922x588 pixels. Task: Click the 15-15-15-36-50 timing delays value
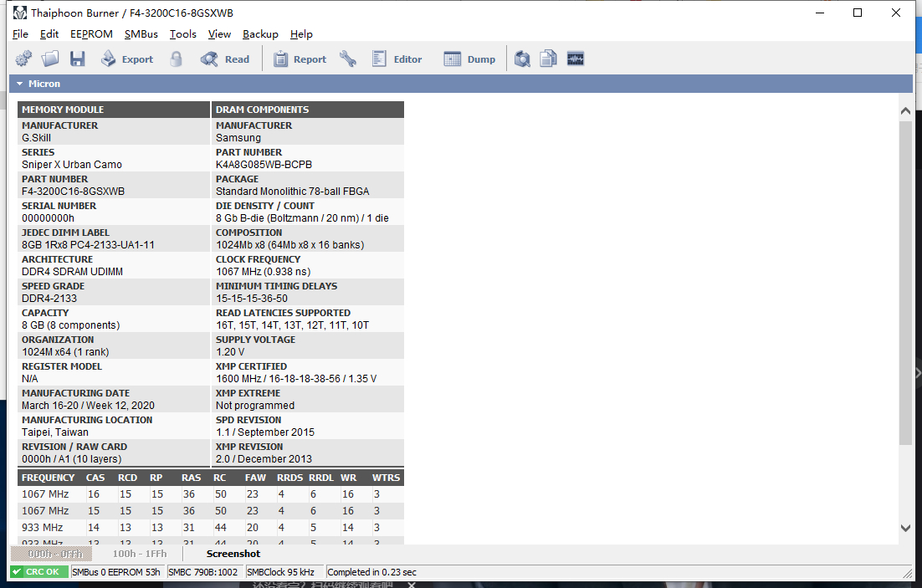(x=252, y=298)
